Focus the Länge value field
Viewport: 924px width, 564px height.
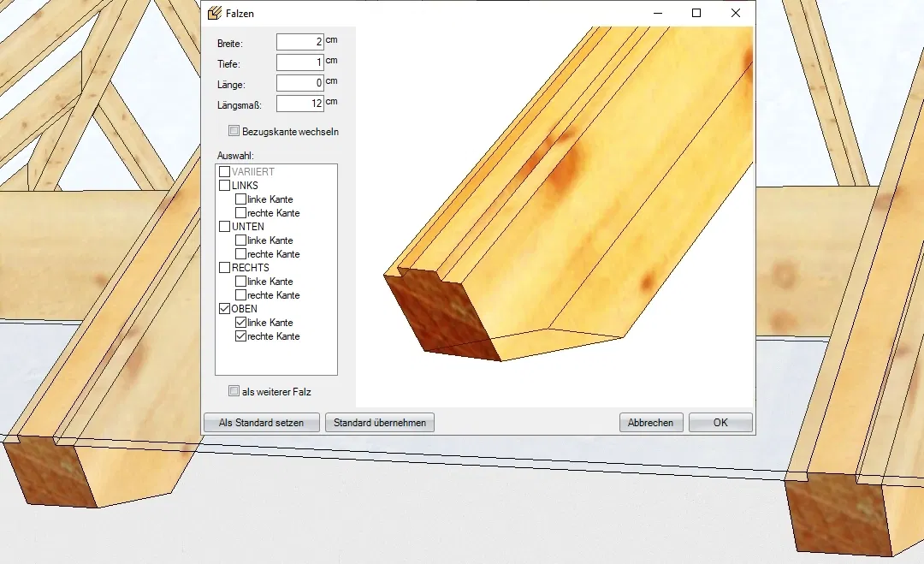(299, 83)
